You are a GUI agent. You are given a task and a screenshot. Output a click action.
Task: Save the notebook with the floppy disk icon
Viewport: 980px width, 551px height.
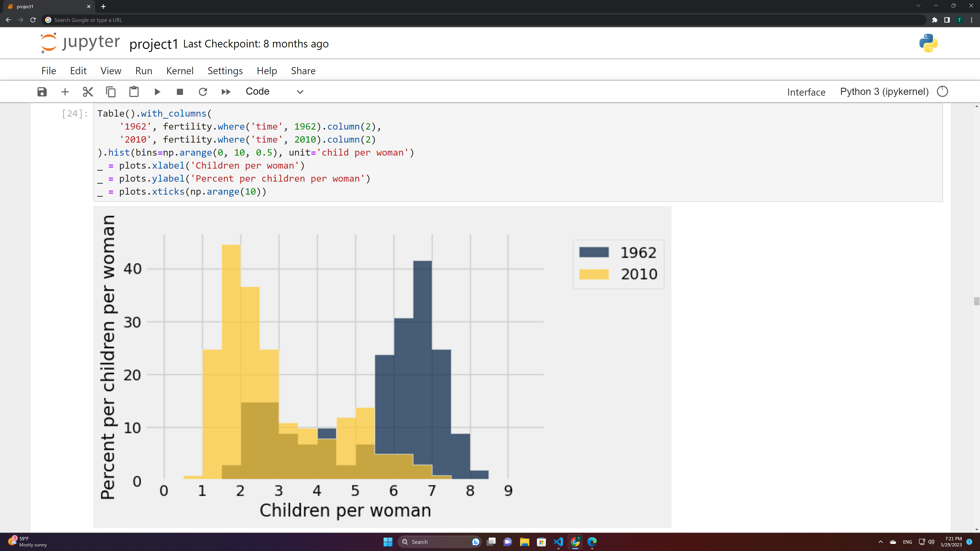(x=42, y=92)
